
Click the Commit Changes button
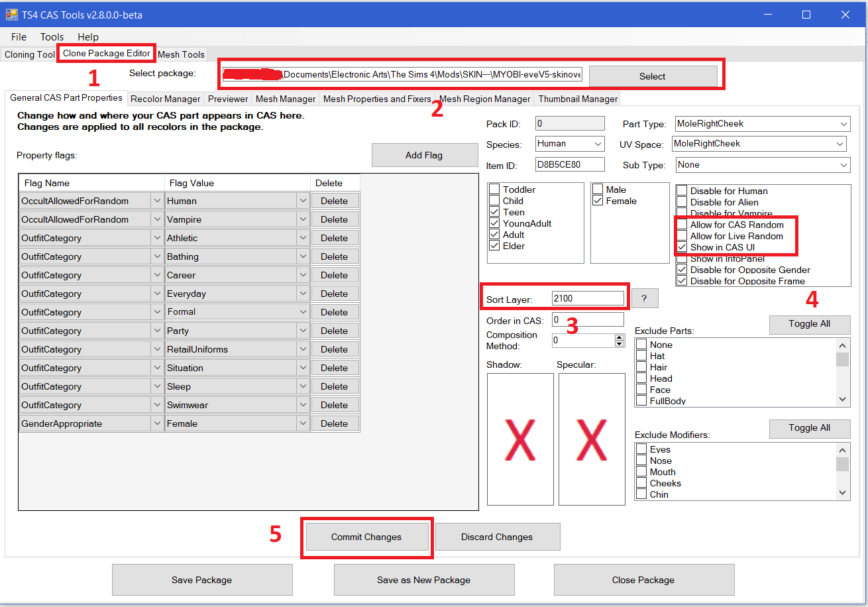pyautogui.click(x=366, y=537)
